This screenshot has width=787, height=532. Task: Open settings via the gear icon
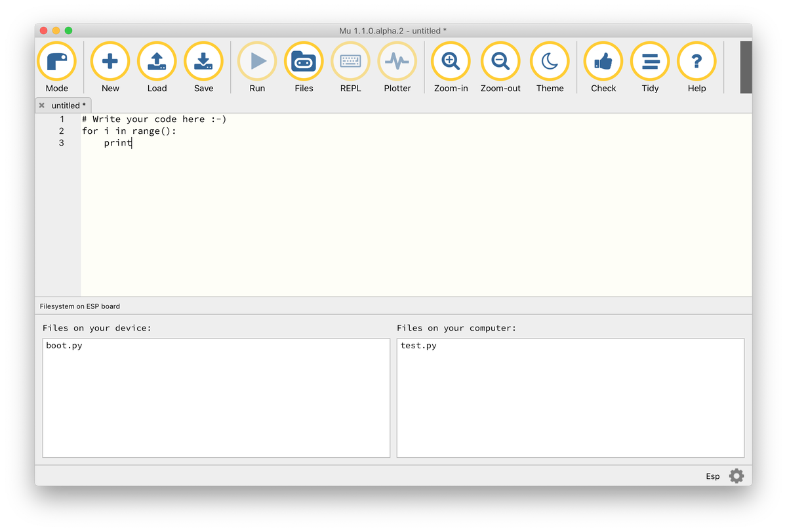[737, 476]
